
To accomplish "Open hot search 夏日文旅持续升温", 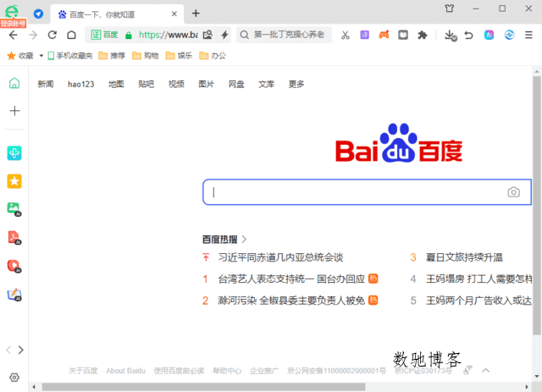I will (x=464, y=257).
